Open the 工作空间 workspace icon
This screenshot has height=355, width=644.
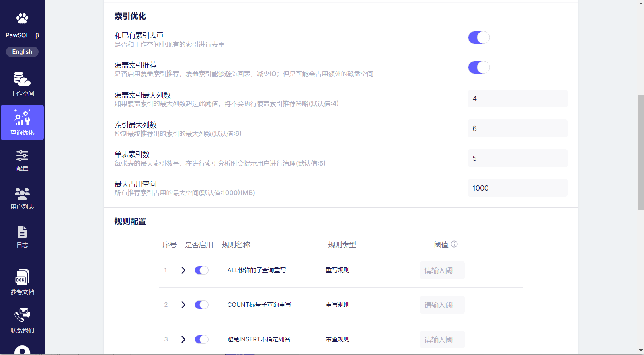coord(22,79)
